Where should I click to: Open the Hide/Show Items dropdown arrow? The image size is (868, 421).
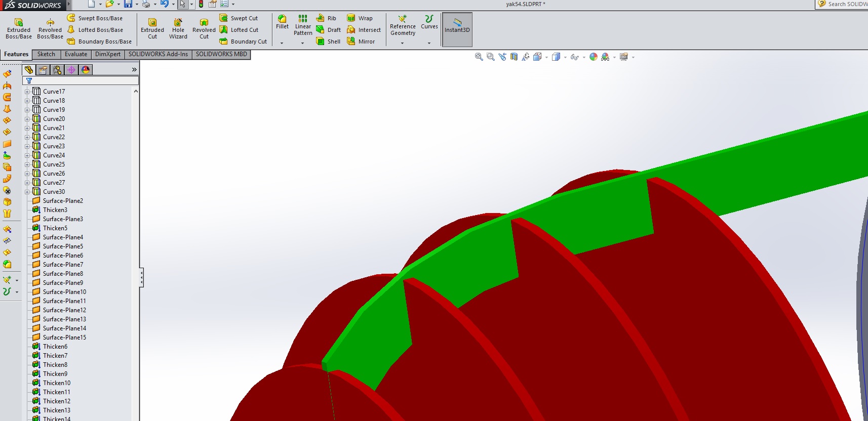[x=584, y=57]
